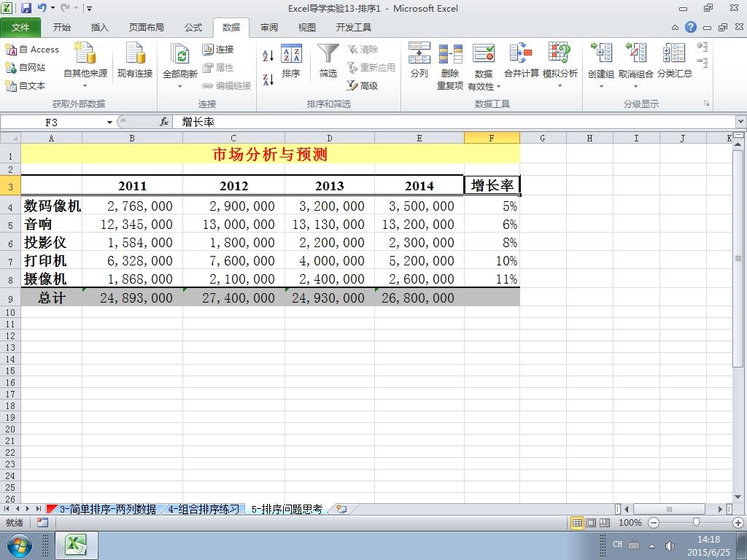Switch to the Formulas (公式) tab
Screen dimensions: 747x560
click(193, 28)
